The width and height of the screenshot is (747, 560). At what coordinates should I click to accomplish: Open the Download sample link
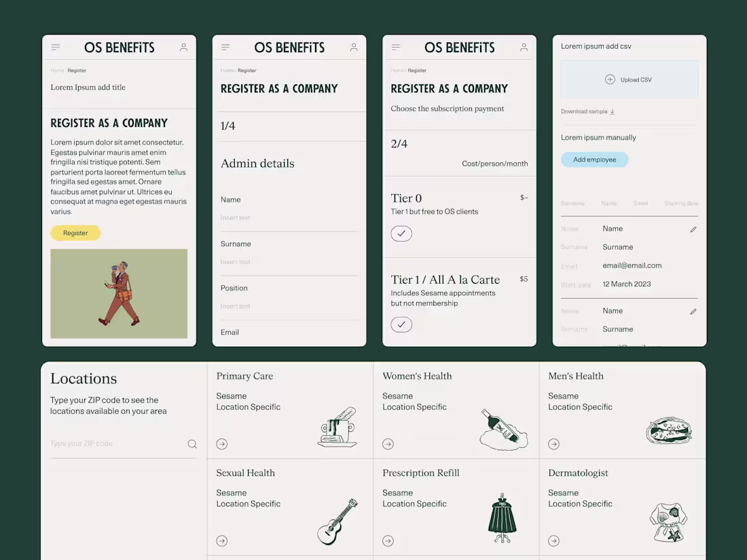(585, 111)
